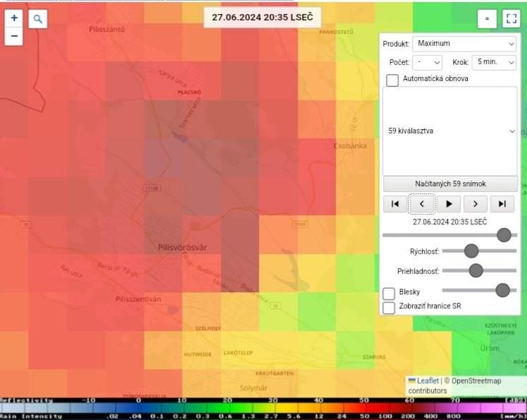Jump to the last radar frame
527x420 pixels.
[502, 204]
